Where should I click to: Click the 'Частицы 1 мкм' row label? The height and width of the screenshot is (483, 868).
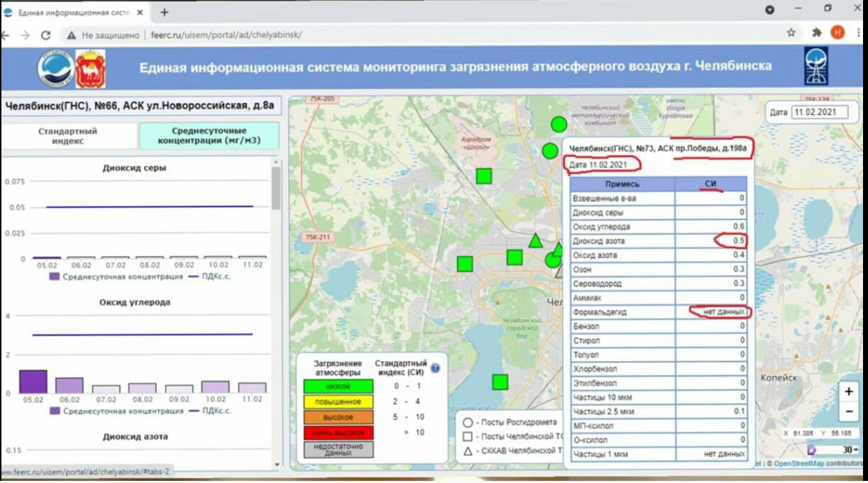(x=600, y=454)
